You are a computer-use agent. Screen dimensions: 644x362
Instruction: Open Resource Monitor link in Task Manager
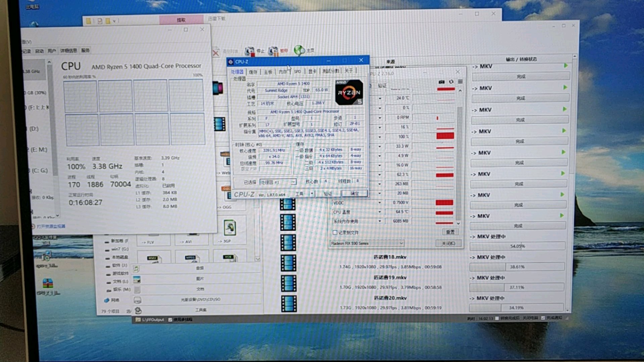51,227
